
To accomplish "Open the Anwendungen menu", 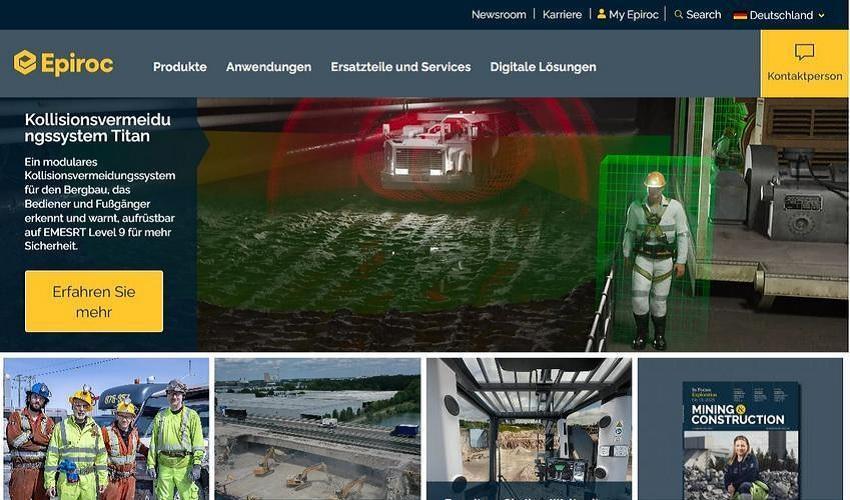I will (x=269, y=67).
